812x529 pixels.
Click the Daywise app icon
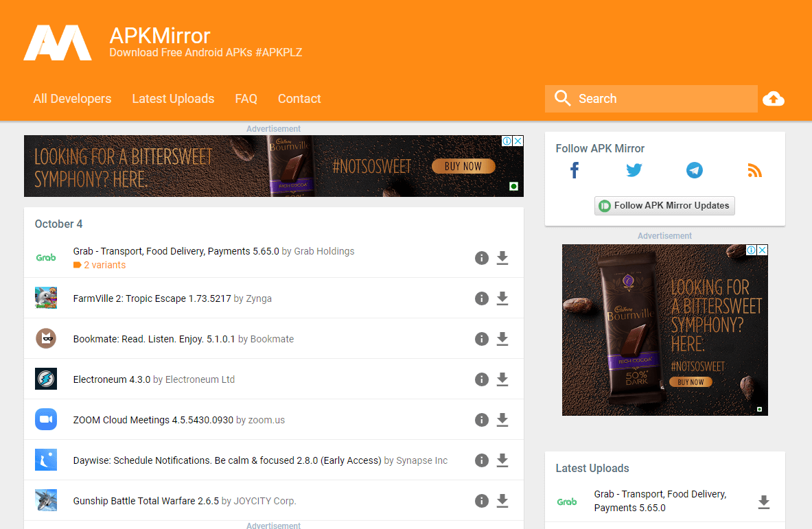(x=45, y=460)
